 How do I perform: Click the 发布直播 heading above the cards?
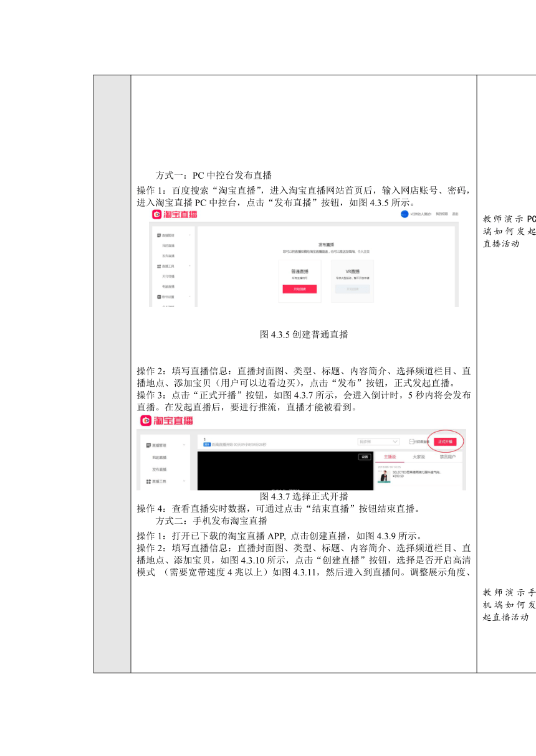pyautogui.click(x=327, y=245)
